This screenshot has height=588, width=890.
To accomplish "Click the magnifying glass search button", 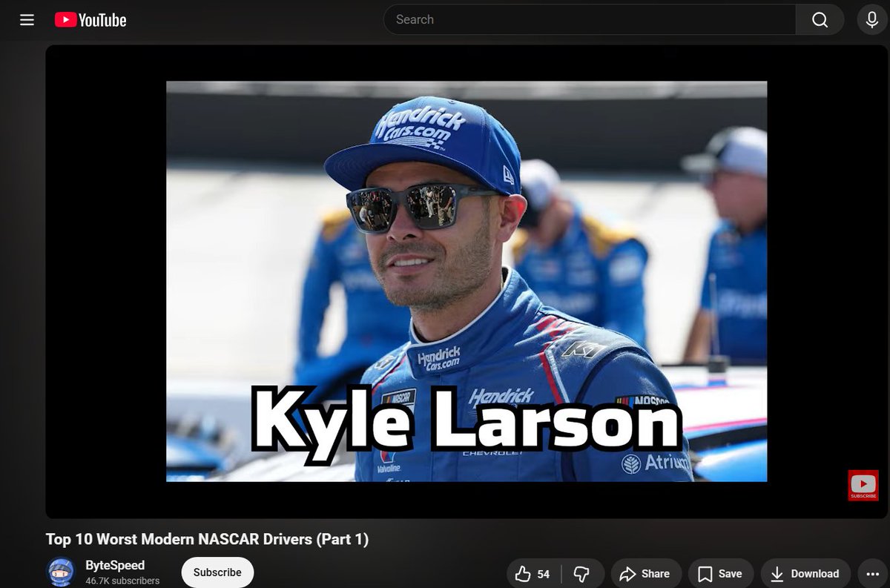I will (820, 19).
